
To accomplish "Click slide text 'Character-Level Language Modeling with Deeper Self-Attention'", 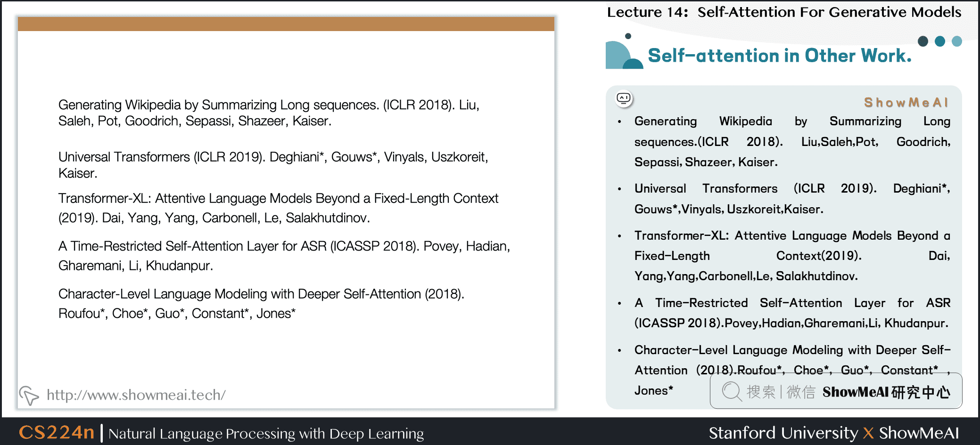I will click(x=239, y=294).
